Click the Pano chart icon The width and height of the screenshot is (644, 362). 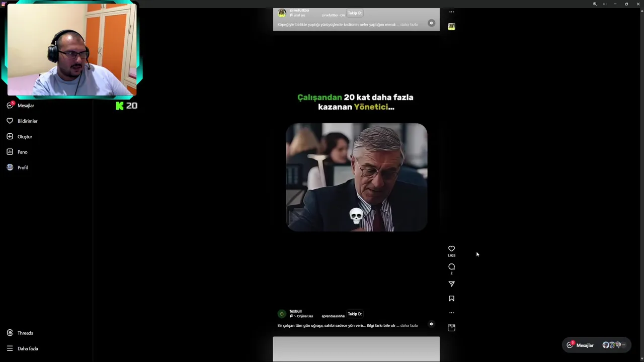(10, 152)
